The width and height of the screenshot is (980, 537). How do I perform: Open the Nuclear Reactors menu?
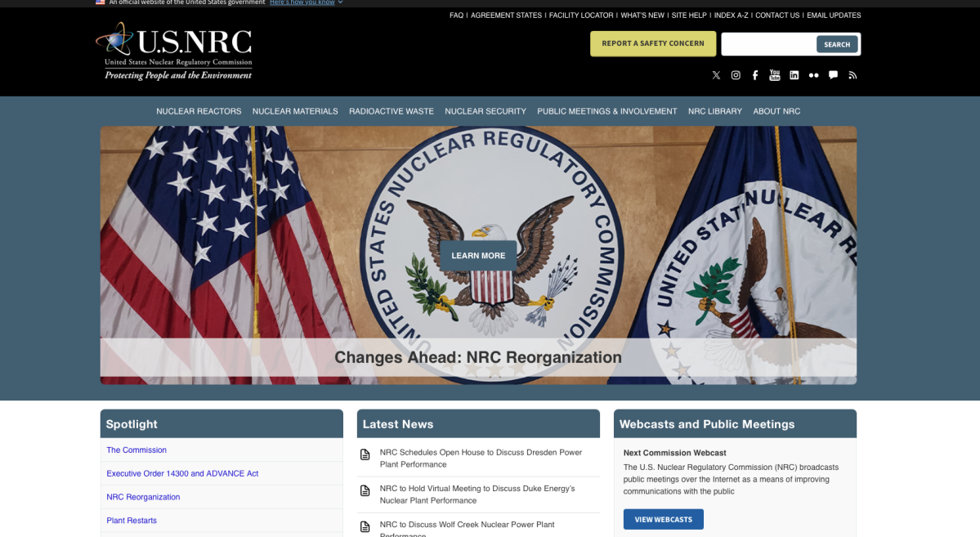point(199,111)
